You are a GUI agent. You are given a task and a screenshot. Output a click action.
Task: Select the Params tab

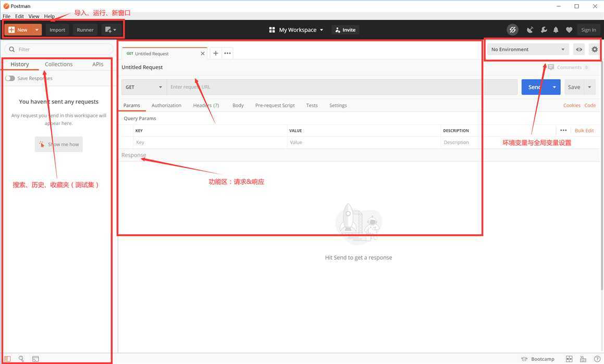click(132, 105)
